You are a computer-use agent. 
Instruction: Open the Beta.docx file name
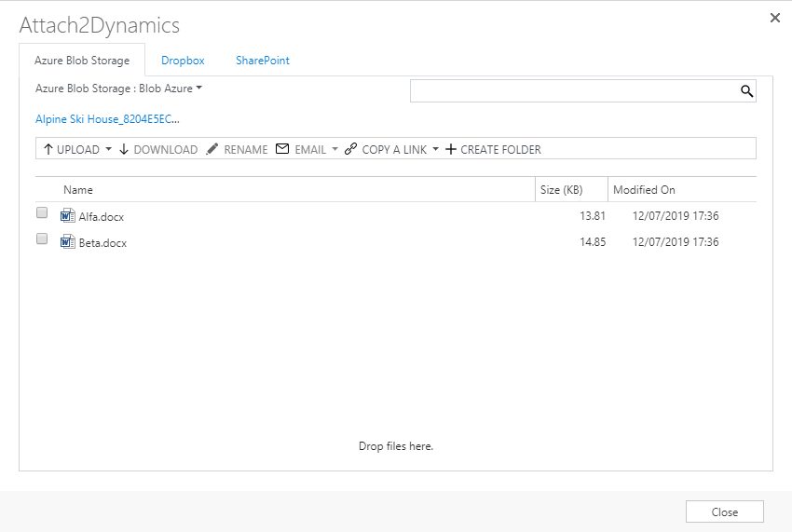tap(103, 243)
